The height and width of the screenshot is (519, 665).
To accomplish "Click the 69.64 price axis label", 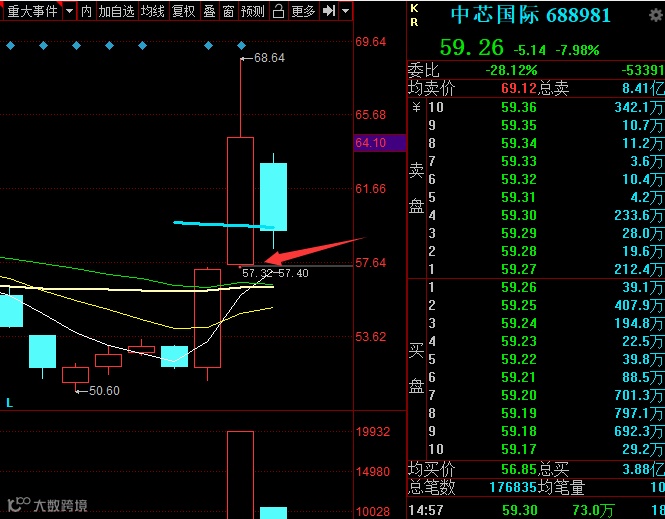I will pyautogui.click(x=371, y=42).
